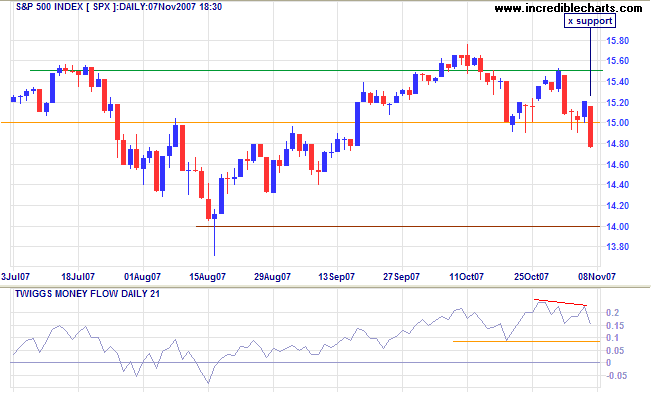
Task: Click the 14.00 price axis label
Action: (618, 226)
